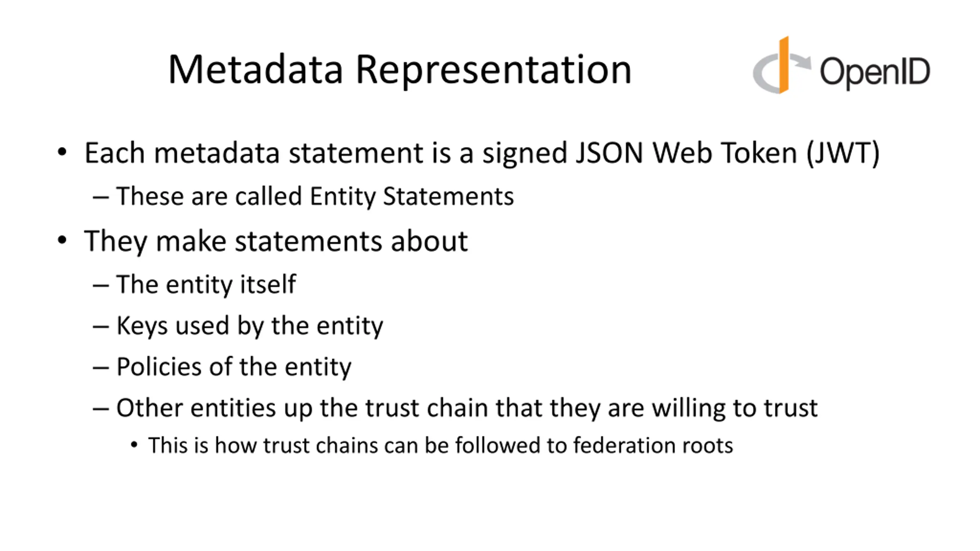Click the words 'federation roots'
980x551 pixels.
653,445
